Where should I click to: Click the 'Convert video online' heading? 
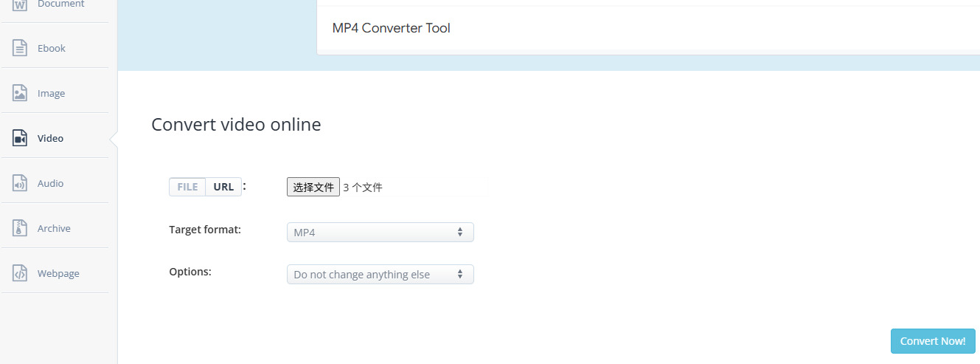tap(236, 124)
